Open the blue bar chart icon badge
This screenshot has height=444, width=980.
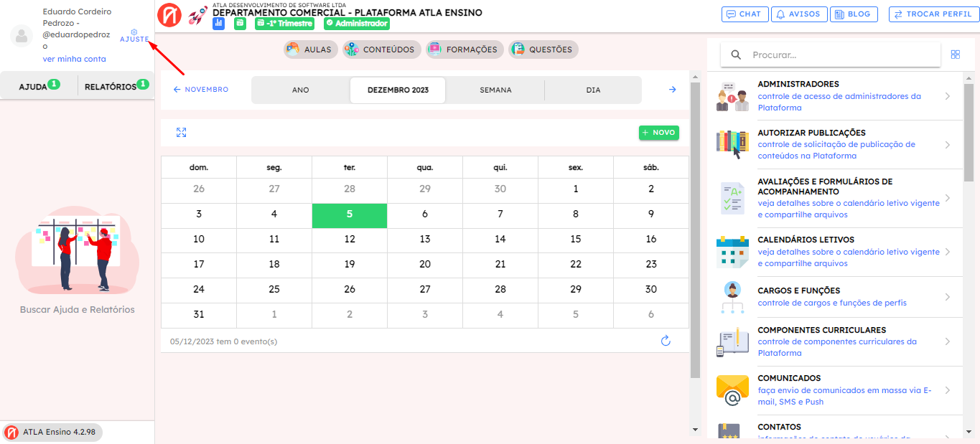(x=219, y=24)
